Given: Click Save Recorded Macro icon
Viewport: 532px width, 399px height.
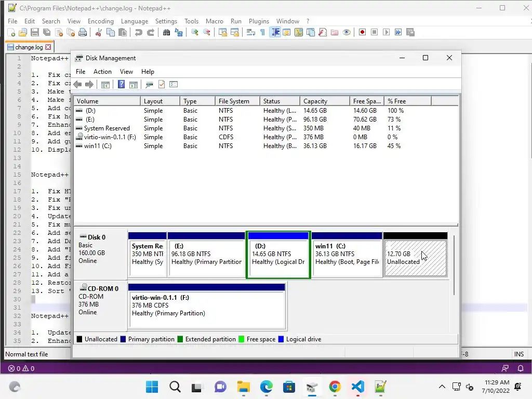Looking at the screenshot, I should [x=410, y=32].
